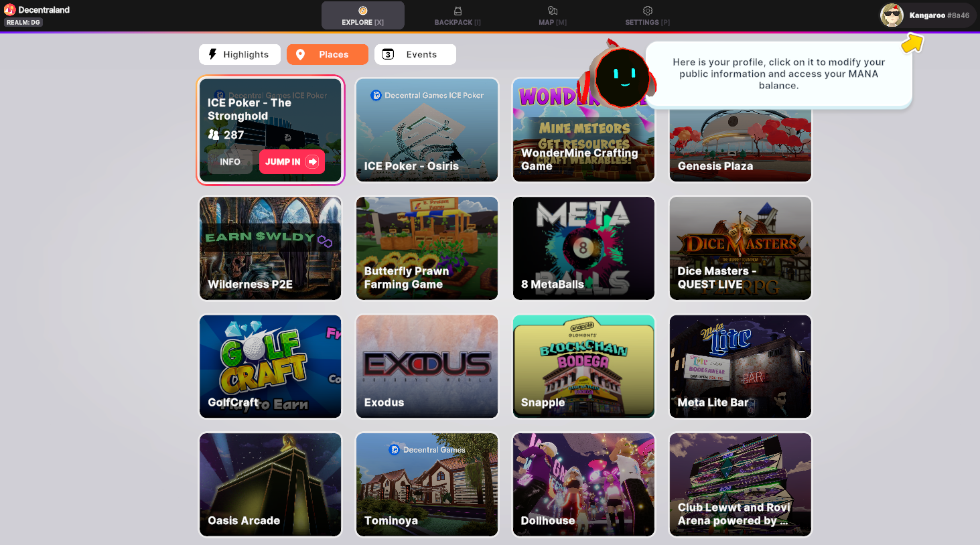Click the Backpack icon in top bar
The width and height of the screenshot is (980, 545).
(x=458, y=11)
